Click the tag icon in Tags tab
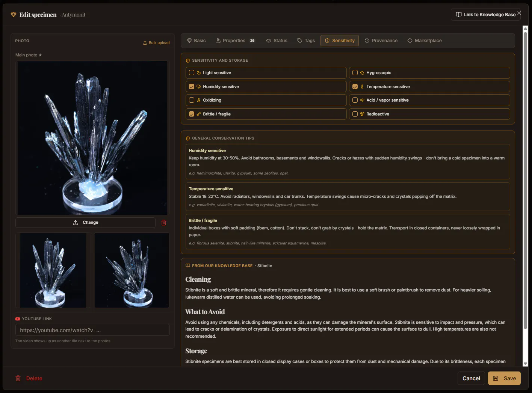532x393 pixels. tap(300, 41)
